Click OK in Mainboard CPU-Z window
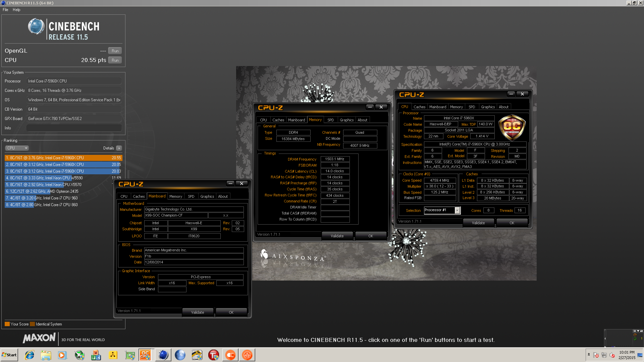 (231, 312)
